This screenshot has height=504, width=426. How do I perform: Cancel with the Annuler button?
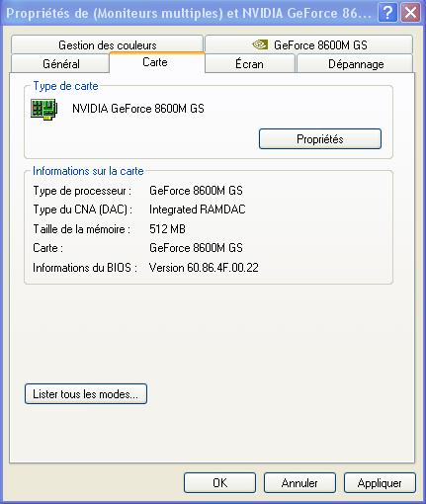(x=299, y=483)
